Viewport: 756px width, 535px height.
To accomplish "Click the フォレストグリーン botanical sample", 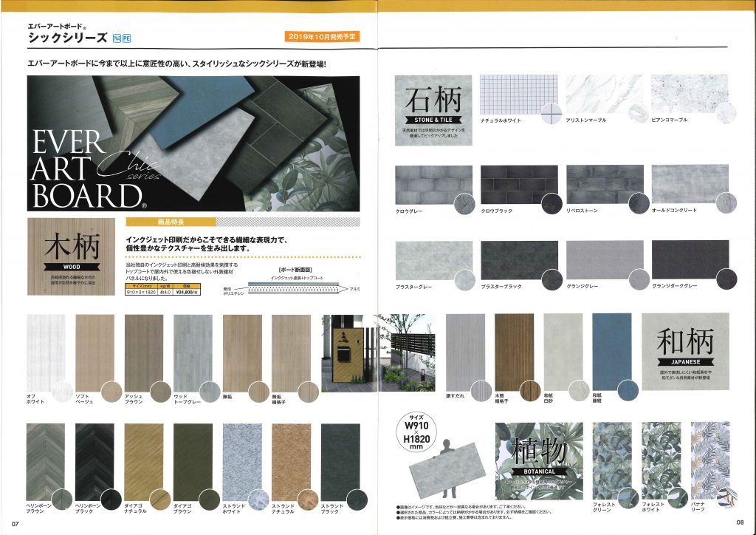I will (612, 460).
